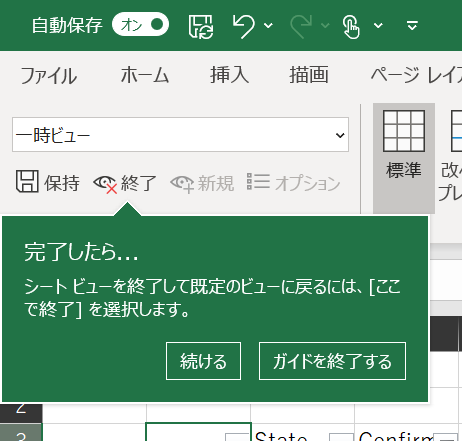The image size is (462, 441).
Task: Click 終了 to exit the sheet view
Action: point(125,183)
